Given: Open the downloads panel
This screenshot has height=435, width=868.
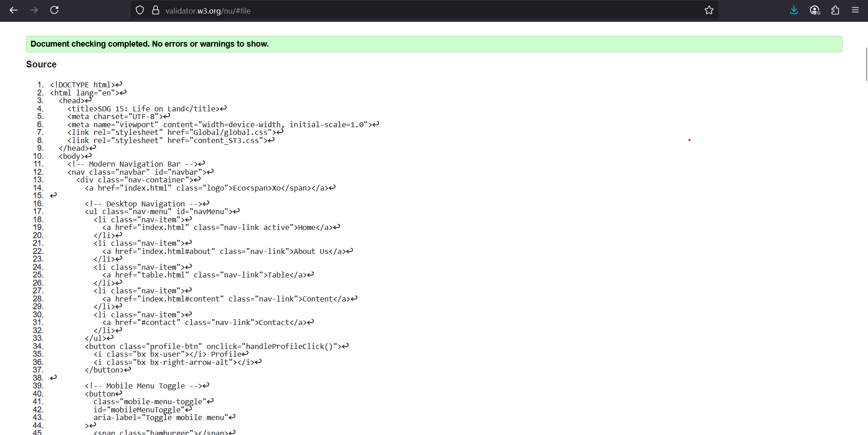Looking at the screenshot, I should [794, 10].
